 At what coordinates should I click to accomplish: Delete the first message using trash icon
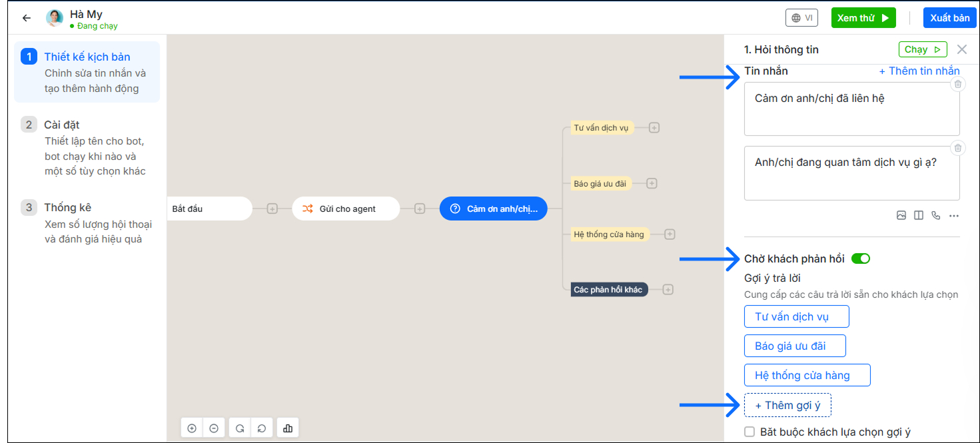[x=957, y=84]
